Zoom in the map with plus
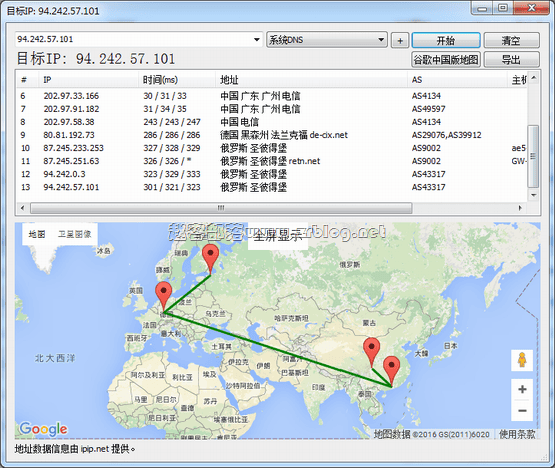This screenshot has width=555, height=468. (x=522, y=389)
